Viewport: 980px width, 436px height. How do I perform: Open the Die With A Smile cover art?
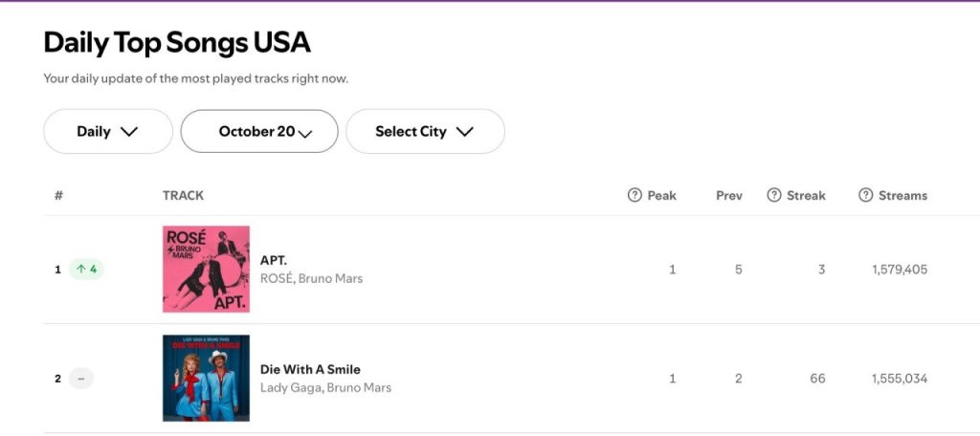tap(206, 378)
